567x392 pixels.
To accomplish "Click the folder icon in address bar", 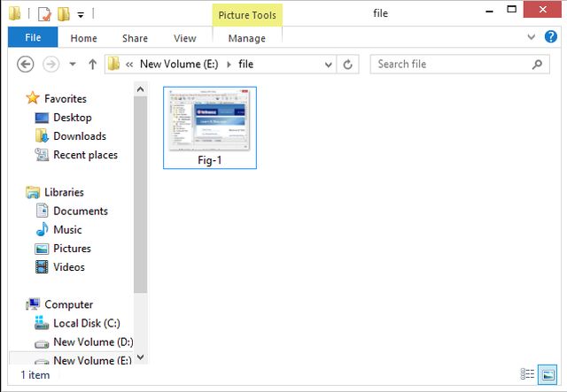I will [x=114, y=64].
